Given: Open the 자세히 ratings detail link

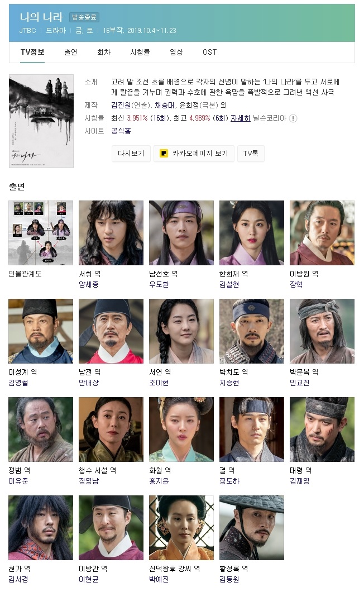Looking at the screenshot, I should click(x=241, y=118).
